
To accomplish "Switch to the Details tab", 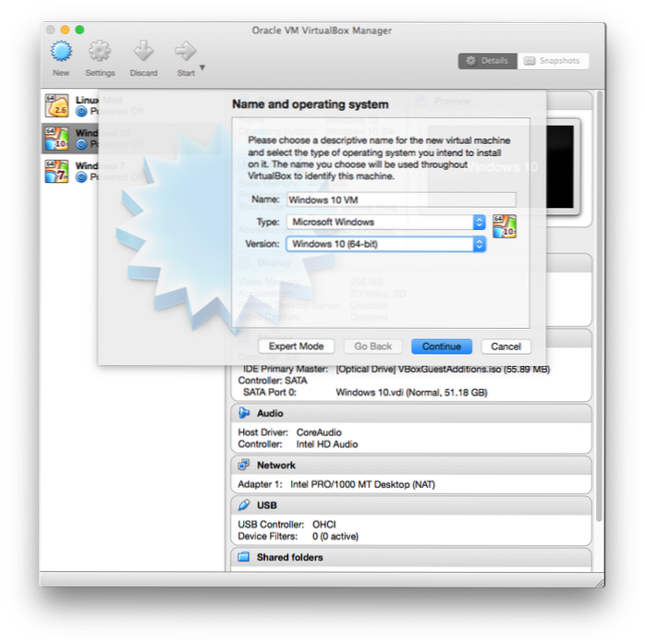I will (487, 61).
